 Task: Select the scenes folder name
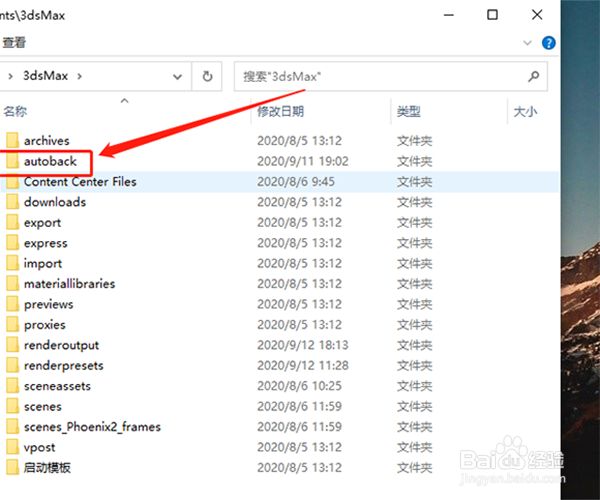pyautogui.click(x=42, y=406)
